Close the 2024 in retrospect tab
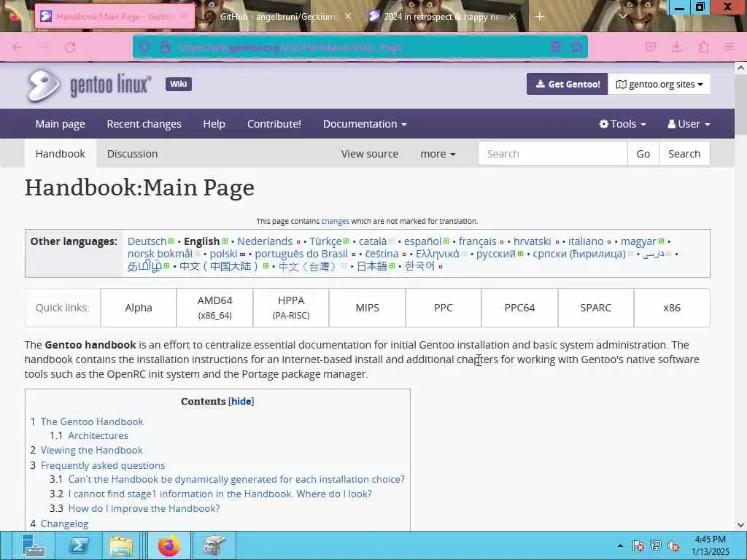 pos(512,17)
